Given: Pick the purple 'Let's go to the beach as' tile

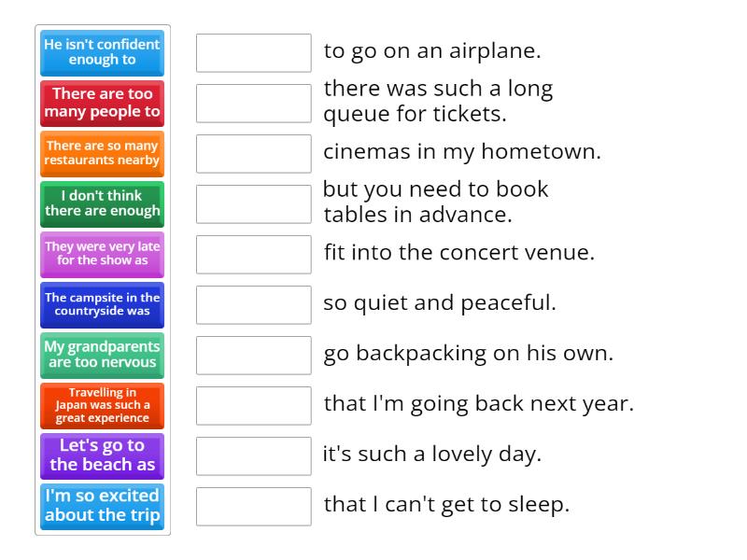Looking at the screenshot, I should pos(103,456).
